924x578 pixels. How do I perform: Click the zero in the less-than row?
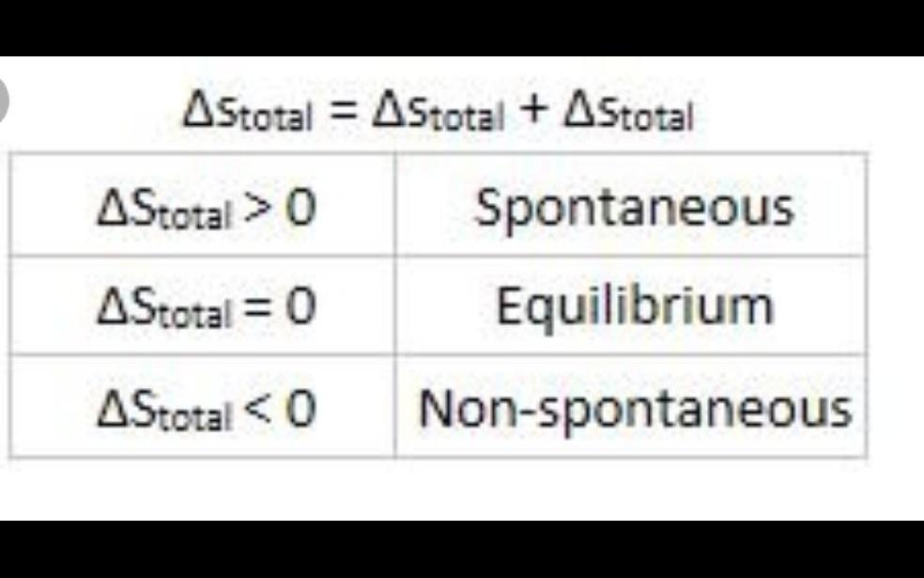click(x=299, y=410)
